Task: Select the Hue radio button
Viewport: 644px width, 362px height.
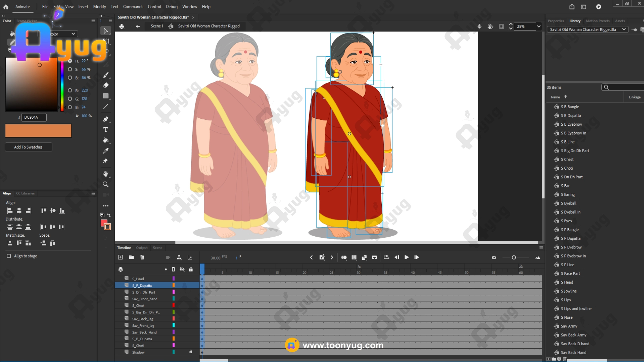Action: [70, 61]
